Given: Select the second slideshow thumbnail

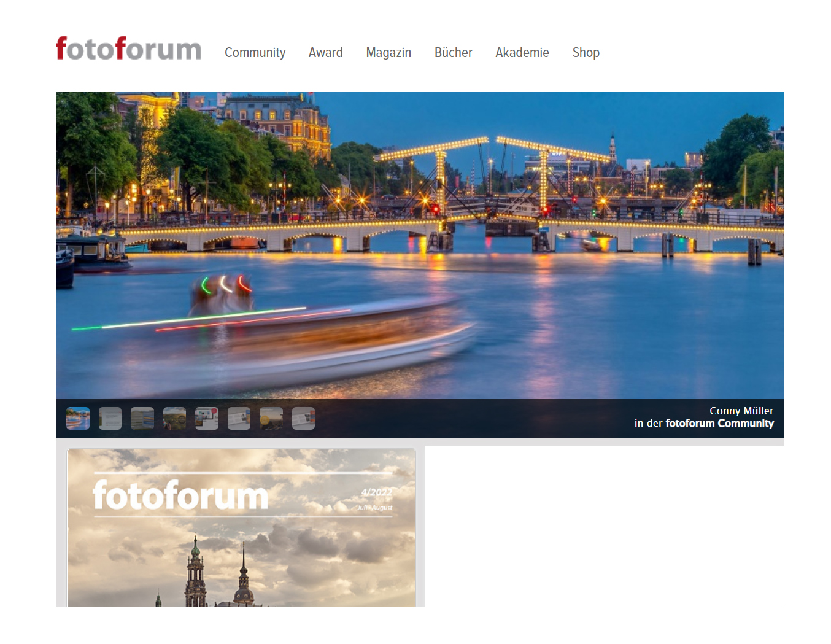Looking at the screenshot, I should point(110,419).
